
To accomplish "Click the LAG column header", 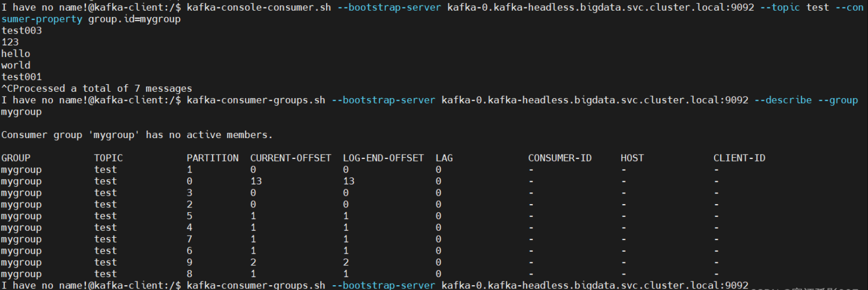I will (x=444, y=158).
